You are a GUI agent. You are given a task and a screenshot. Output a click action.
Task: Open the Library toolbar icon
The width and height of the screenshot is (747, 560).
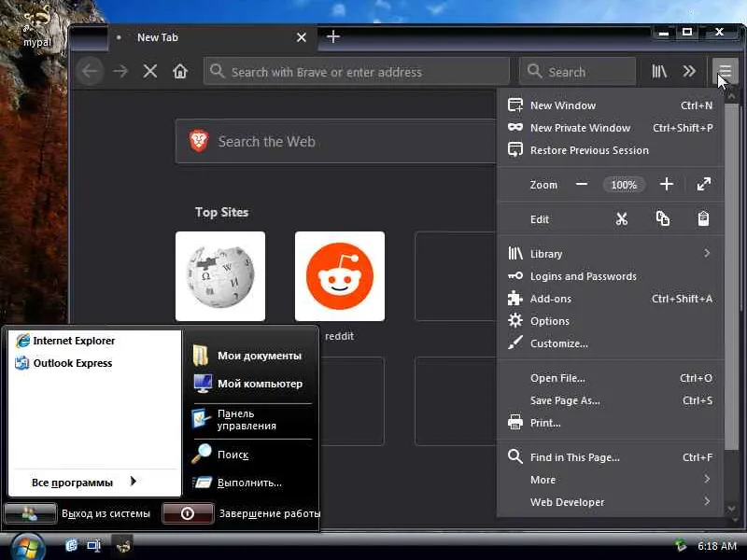pyautogui.click(x=659, y=72)
